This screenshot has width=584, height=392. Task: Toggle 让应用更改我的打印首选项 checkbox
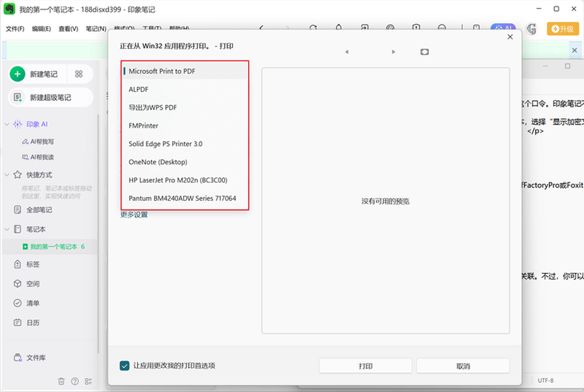pyautogui.click(x=125, y=366)
